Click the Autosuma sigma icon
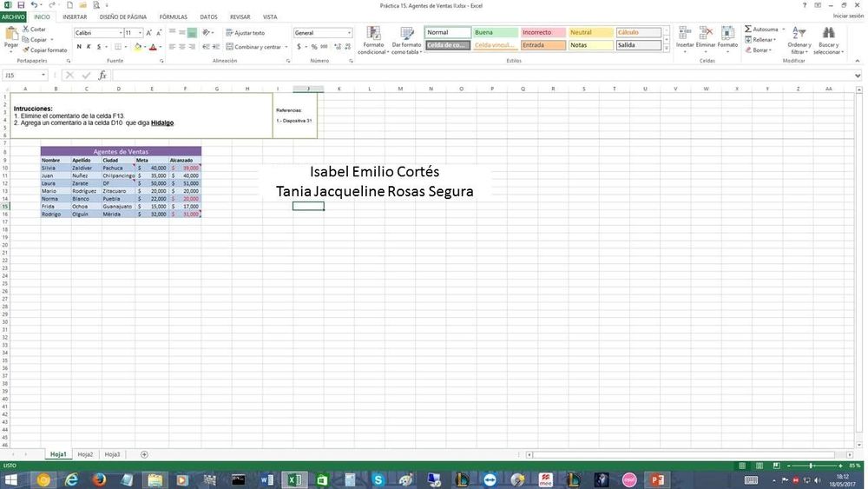The width and height of the screenshot is (868, 489). tap(748, 30)
